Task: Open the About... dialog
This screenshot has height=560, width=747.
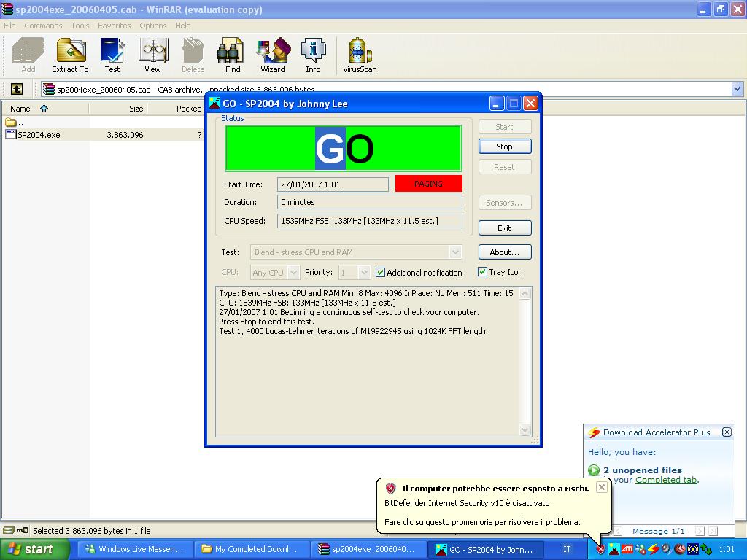Action: [505, 252]
